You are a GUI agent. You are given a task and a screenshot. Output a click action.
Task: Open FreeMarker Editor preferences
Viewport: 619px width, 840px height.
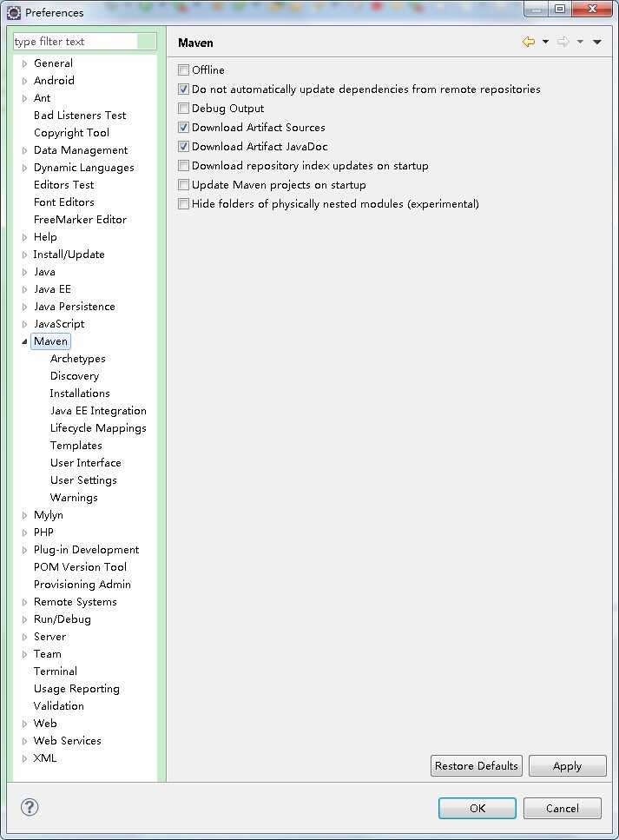pyautogui.click(x=80, y=219)
